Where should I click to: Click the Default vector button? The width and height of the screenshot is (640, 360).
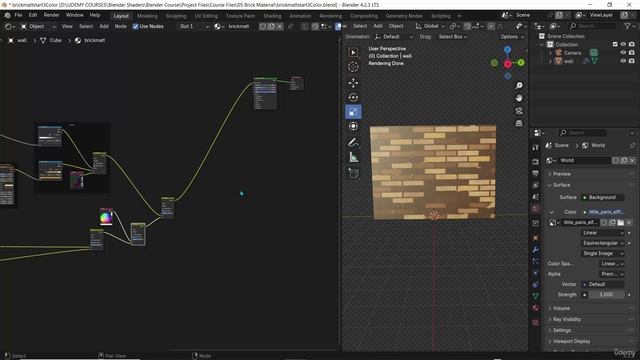(x=602, y=284)
